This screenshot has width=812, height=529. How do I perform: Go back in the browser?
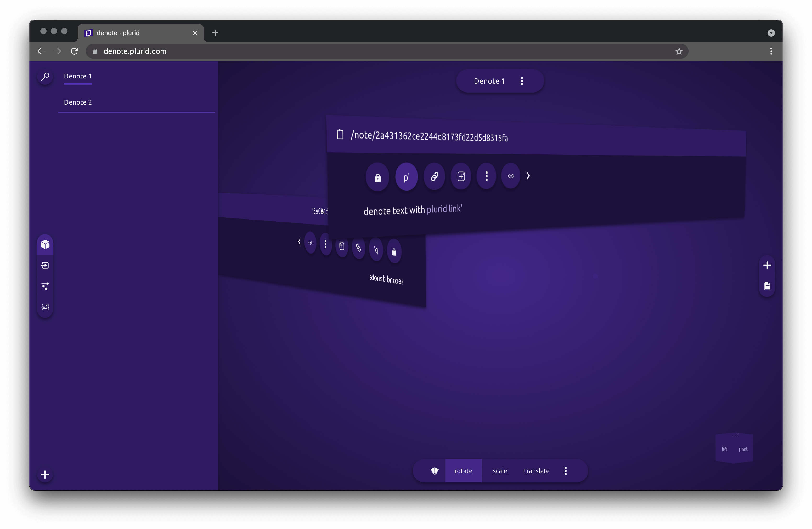[x=41, y=51]
